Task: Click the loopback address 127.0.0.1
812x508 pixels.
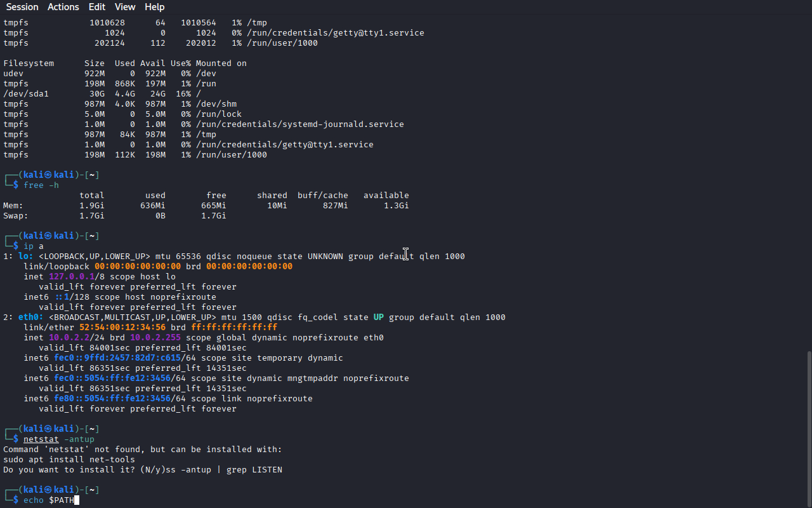Action: (72, 277)
